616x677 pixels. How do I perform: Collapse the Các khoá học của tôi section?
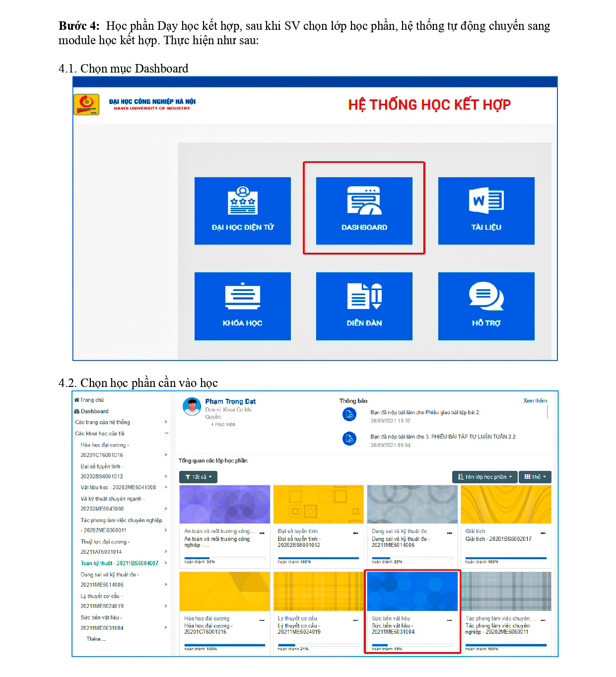pyautogui.click(x=166, y=433)
